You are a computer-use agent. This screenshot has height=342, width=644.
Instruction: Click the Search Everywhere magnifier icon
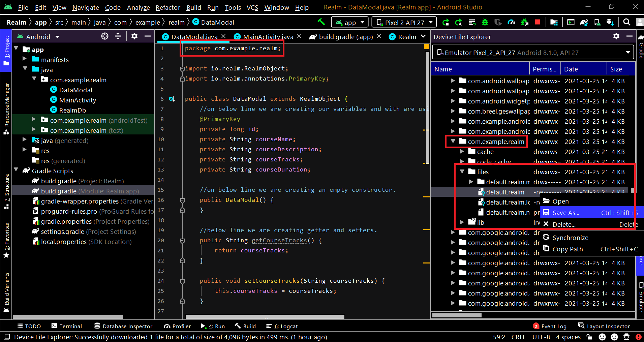point(626,22)
